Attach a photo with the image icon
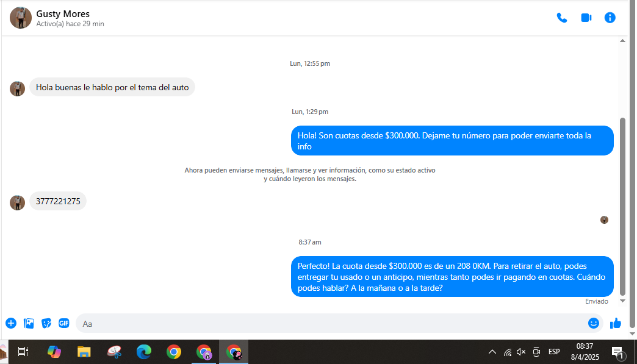 coord(29,323)
